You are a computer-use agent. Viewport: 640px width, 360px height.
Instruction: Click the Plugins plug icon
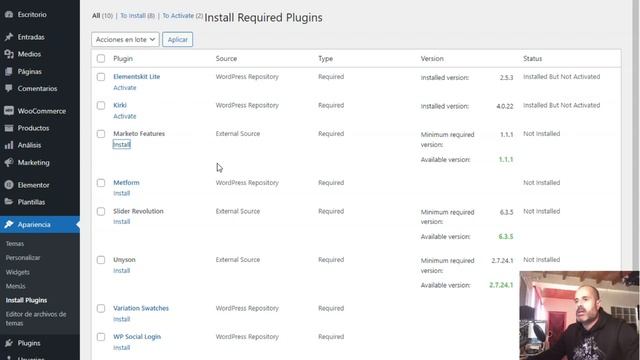tap(9, 343)
